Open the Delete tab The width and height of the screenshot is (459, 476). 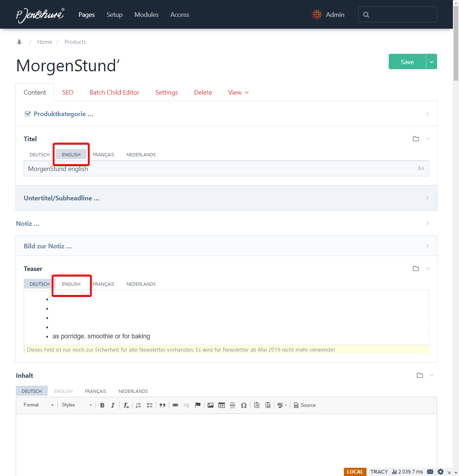tap(203, 92)
